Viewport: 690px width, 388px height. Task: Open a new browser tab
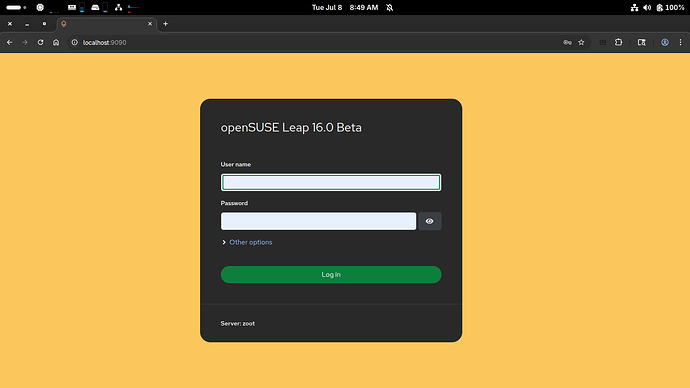click(x=165, y=24)
